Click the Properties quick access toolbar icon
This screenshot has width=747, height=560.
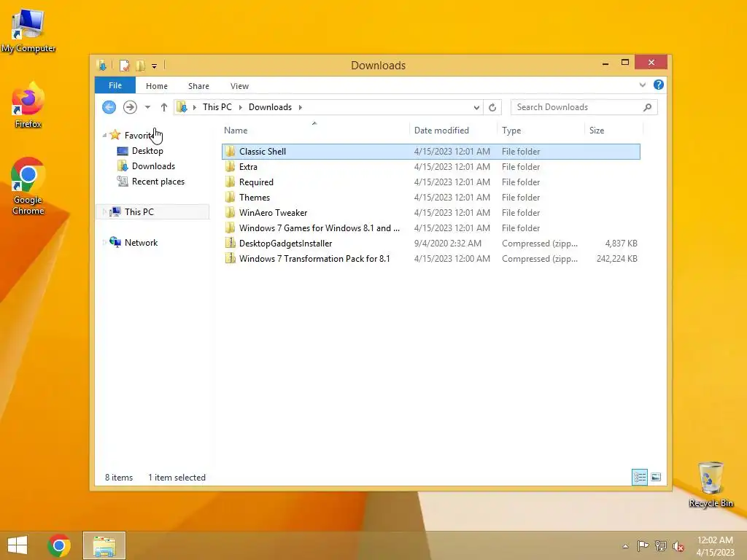click(124, 65)
